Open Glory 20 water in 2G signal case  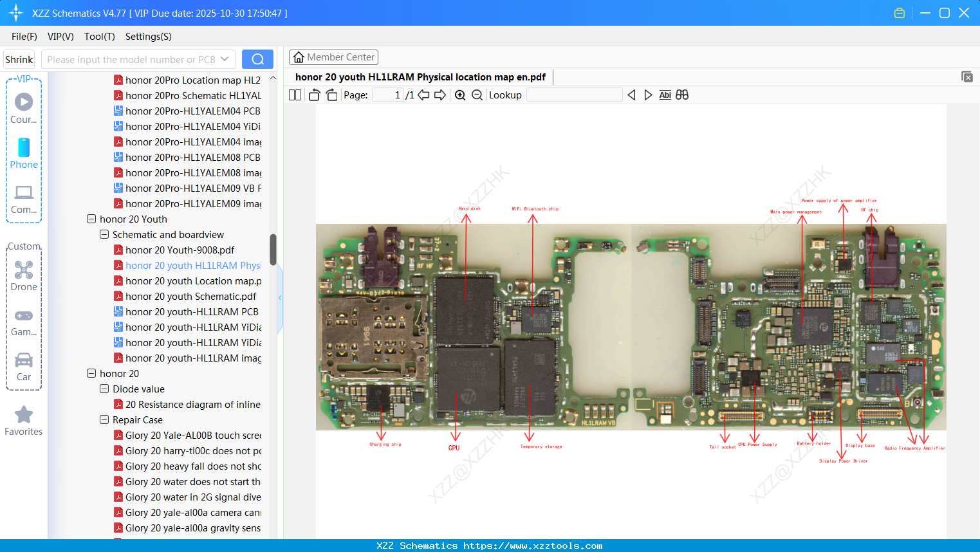point(193,497)
